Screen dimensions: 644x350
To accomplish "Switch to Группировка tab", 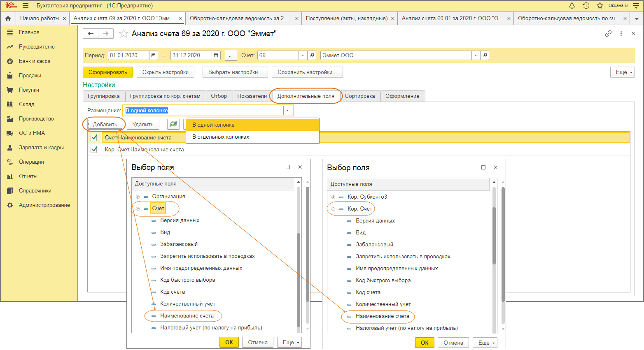I will point(104,96).
